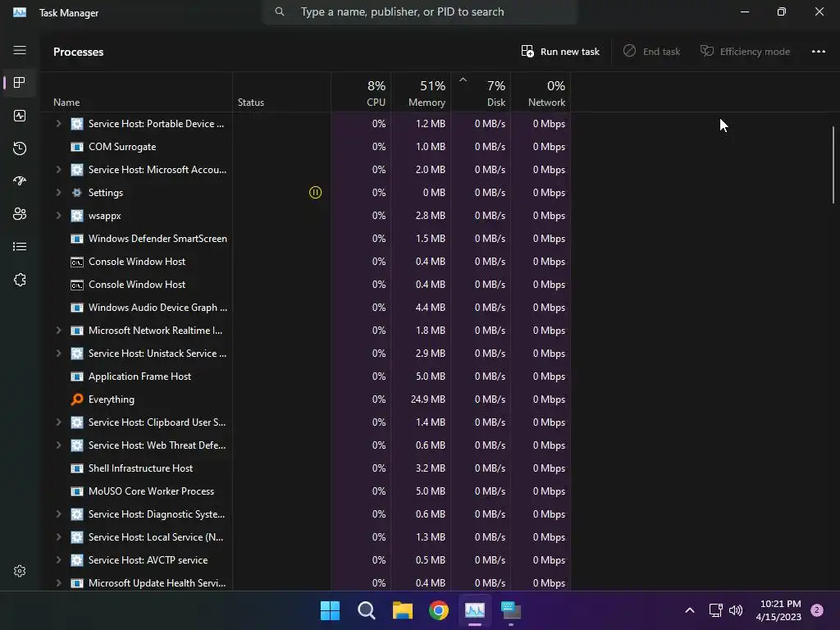Open the Services sidebar icon
840x630 pixels.
point(20,280)
